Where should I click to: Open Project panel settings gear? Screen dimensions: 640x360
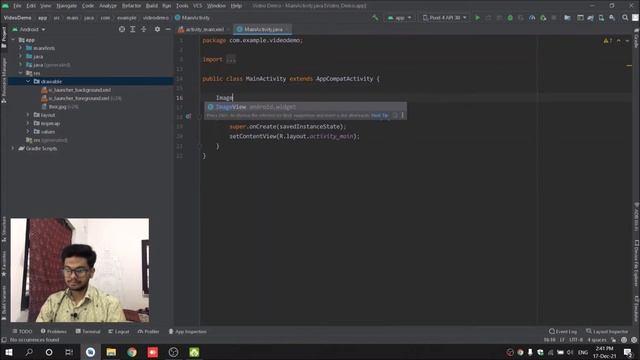(157, 29)
